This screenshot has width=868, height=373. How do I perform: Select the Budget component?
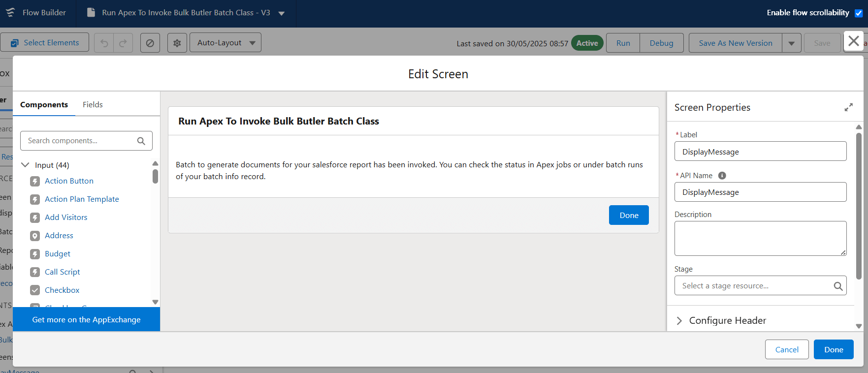[58, 253]
